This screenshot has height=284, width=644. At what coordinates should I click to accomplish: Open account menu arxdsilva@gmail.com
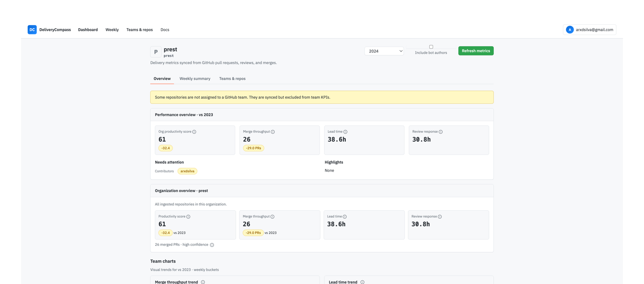[x=589, y=30]
